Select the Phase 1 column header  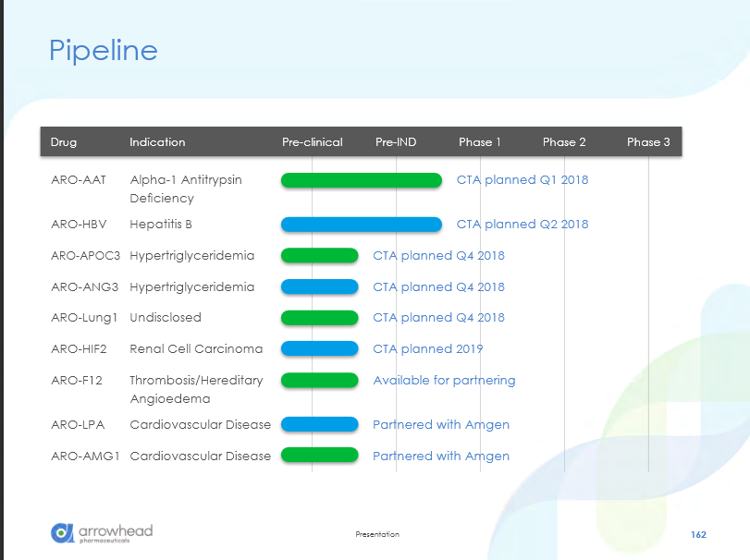[x=480, y=142]
